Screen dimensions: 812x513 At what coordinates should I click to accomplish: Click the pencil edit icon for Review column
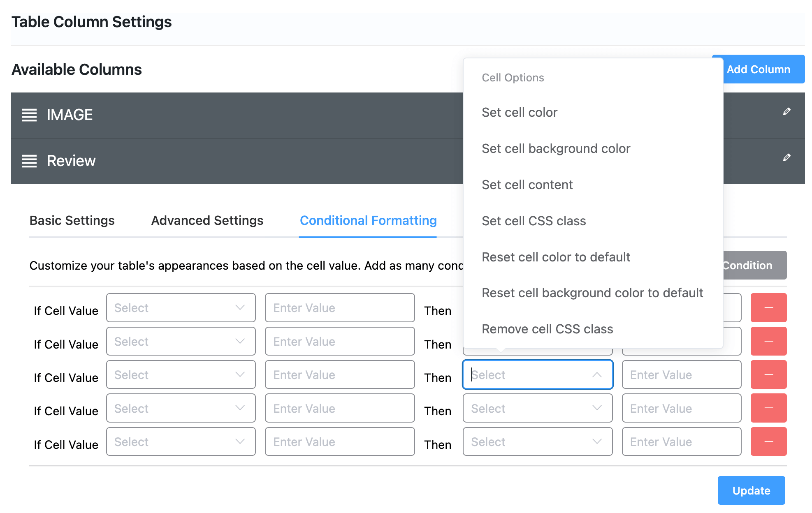(786, 157)
